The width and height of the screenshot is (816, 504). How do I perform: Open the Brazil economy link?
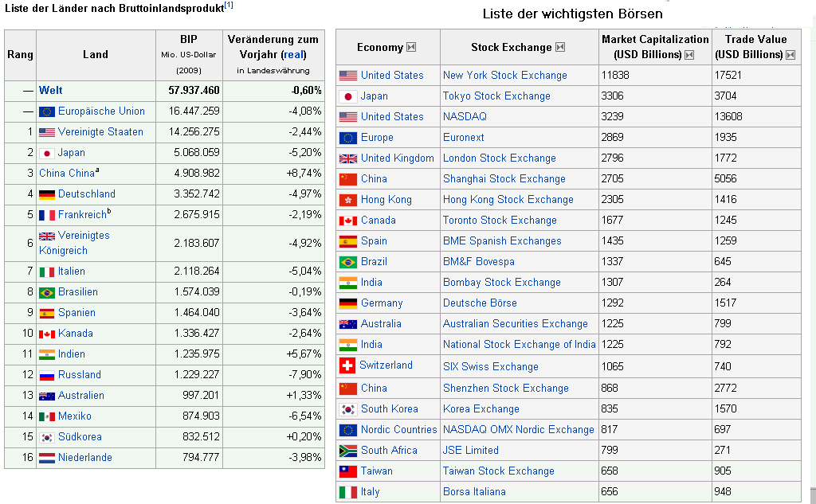374,262
